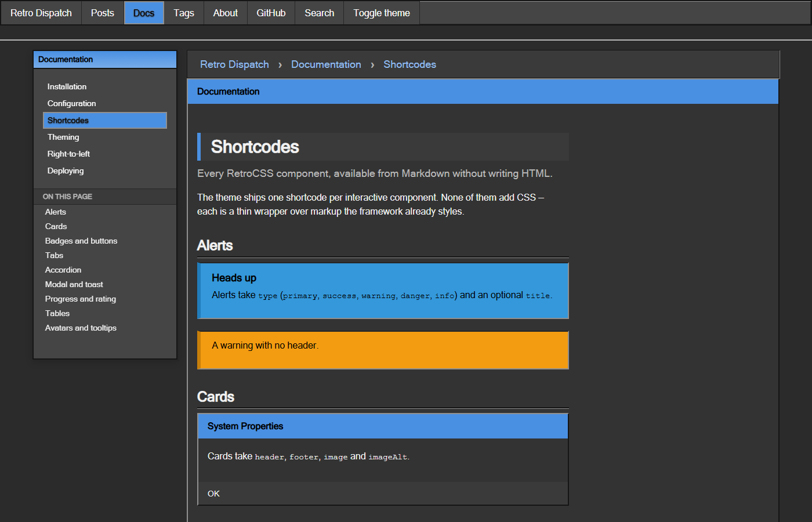Click the Shortcodes page title heading
The height and width of the screenshot is (522, 812).
coord(383,147)
